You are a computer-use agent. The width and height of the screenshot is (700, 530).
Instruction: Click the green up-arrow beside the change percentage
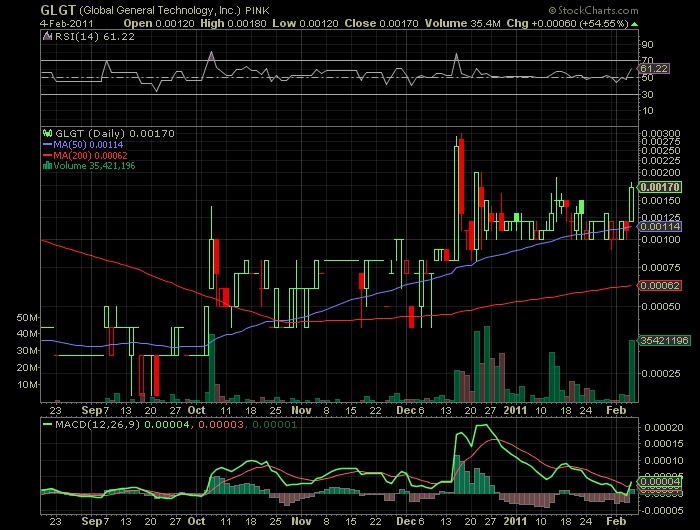tap(634, 24)
